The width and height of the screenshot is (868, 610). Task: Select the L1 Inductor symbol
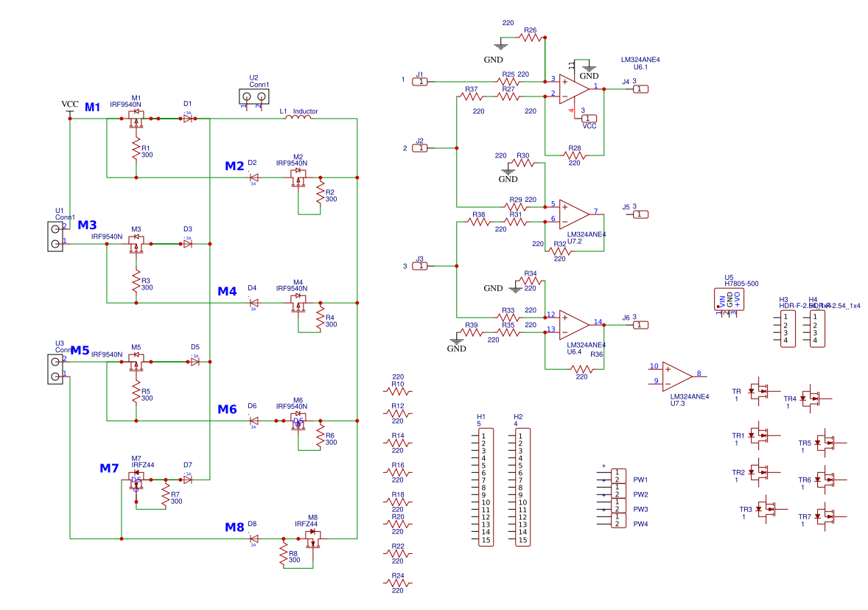[x=298, y=116]
